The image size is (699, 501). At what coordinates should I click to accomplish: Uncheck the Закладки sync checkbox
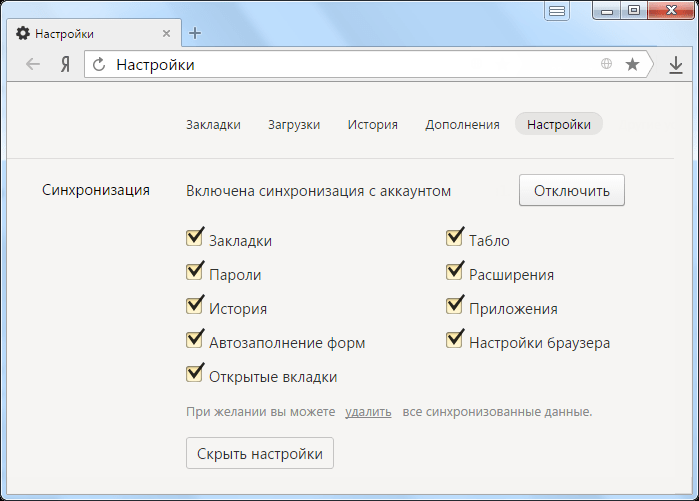coord(194,238)
